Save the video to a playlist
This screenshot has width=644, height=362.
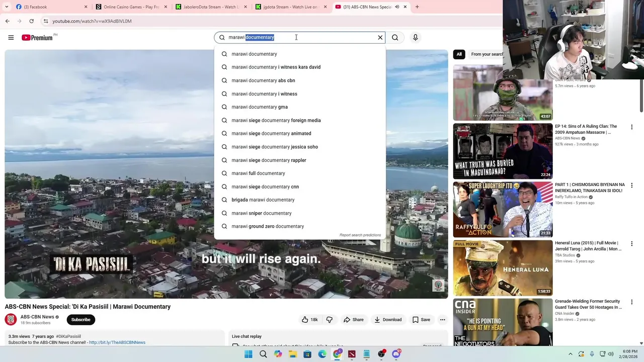[421, 320]
